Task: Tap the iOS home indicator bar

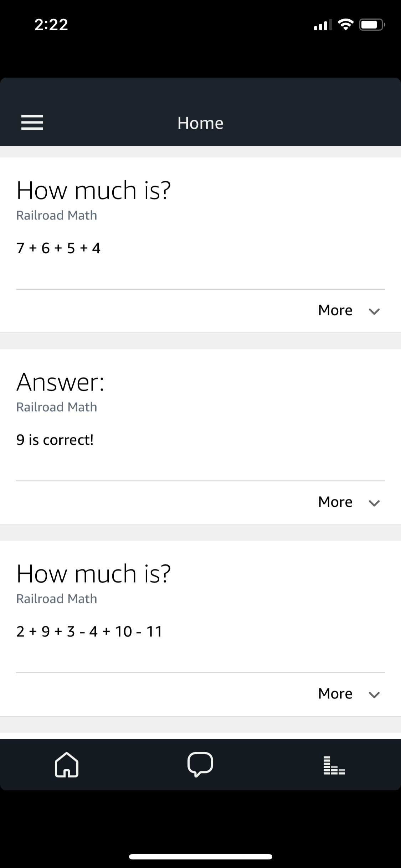Action: point(200,857)
